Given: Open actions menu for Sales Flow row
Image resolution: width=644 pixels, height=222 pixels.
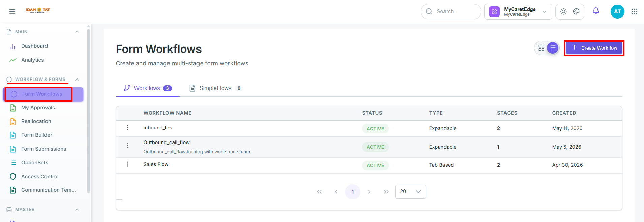Looking at the screenshot, I should tap(127, 164).
